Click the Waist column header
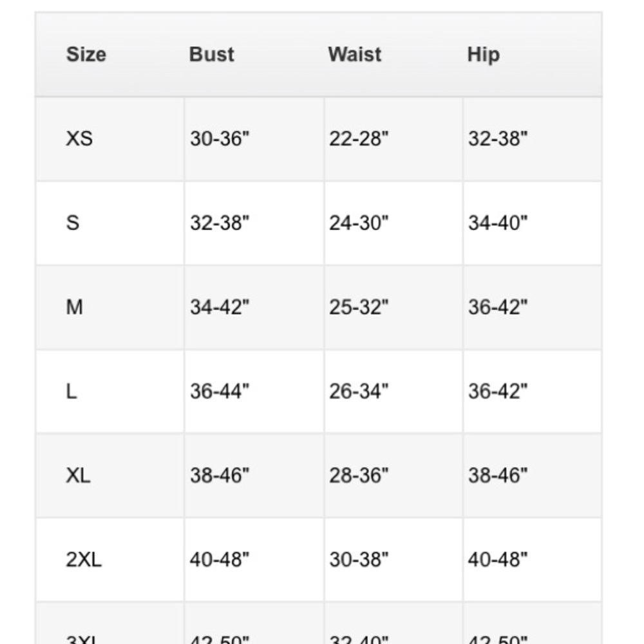Image resolution: width=644 pixels, height=644 pixels. 355,55
